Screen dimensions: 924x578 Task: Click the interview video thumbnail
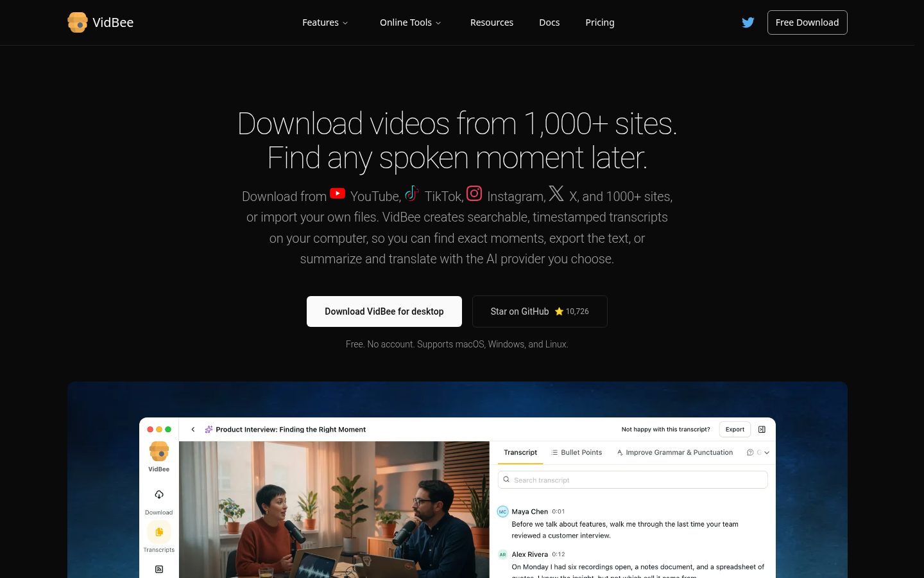(x=334, y=509)
